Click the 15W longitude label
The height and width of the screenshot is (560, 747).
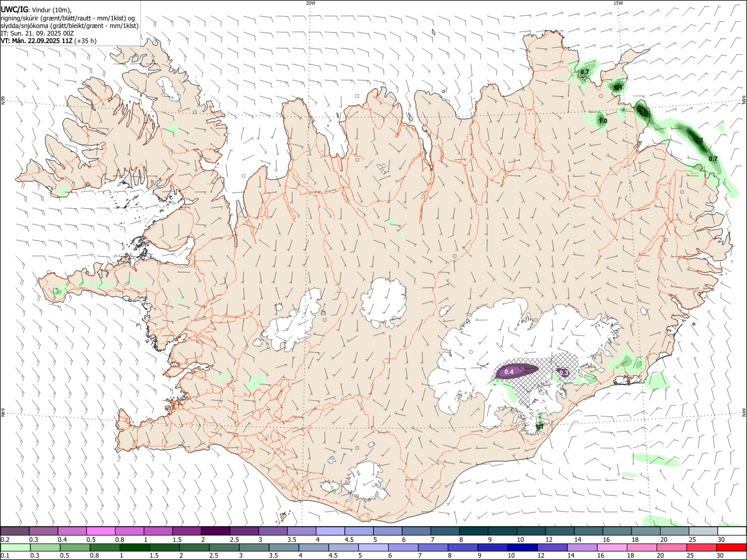(618, 3)
